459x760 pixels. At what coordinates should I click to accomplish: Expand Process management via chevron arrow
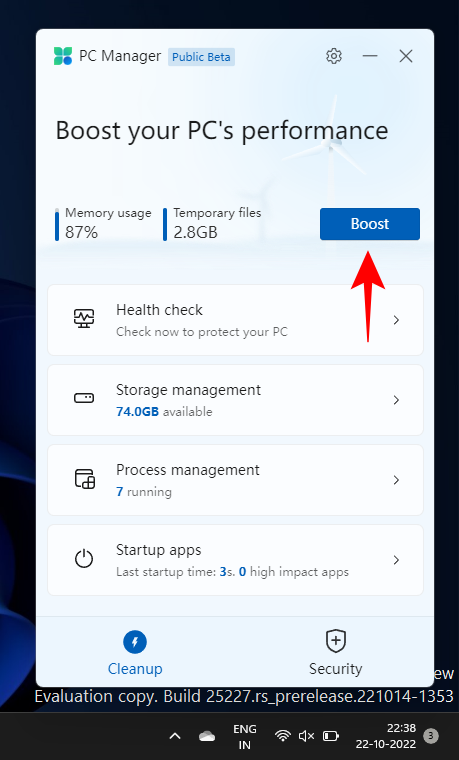click(396, 480)
